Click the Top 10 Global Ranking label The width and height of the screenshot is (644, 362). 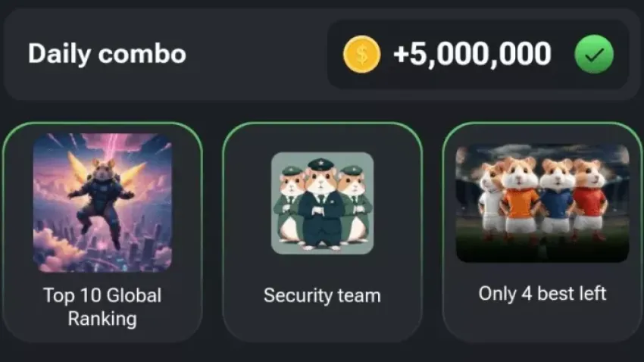click(102, 306)
